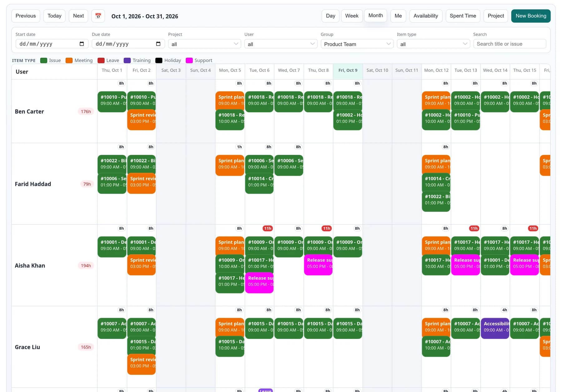Expand the Item type filter dropdown
The height and width of the screenshot is (392, 562).
[433, 44]
